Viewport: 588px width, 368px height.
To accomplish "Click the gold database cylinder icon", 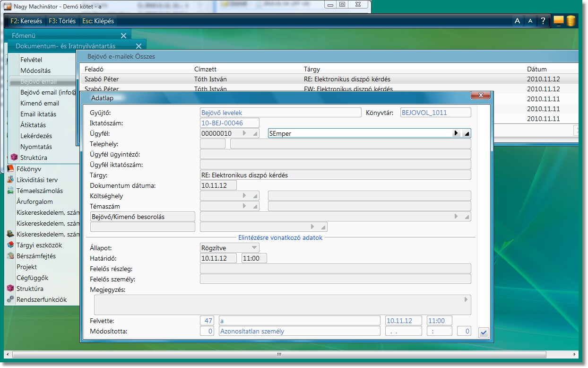I will (x=571, y=21).
